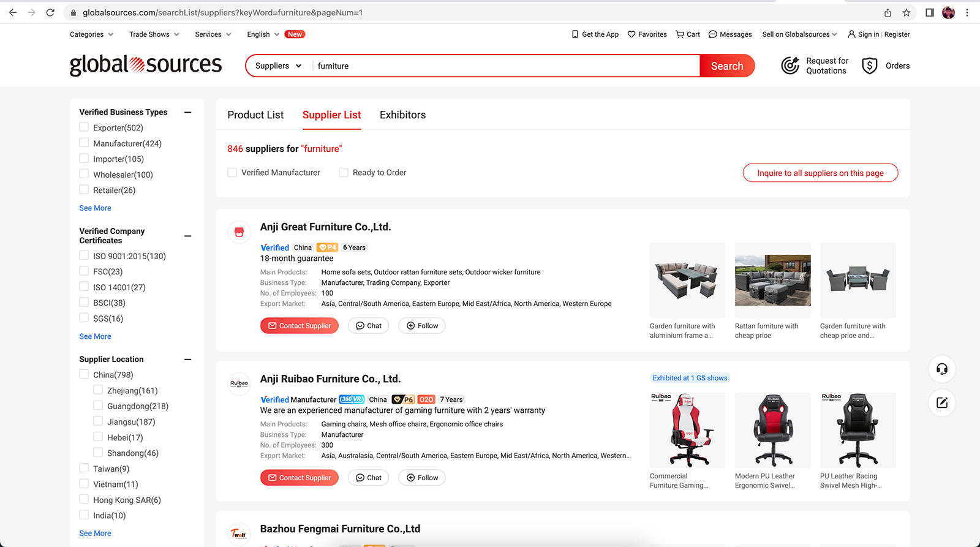Go to the Global Sources home logo
Image resolution: width=980 pixels, height=547 pixels.
pos(146,64)
